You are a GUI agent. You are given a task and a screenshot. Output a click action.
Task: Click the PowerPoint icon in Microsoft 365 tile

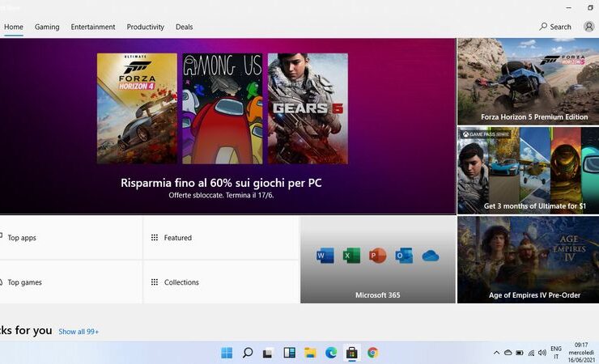coord(377,256)
